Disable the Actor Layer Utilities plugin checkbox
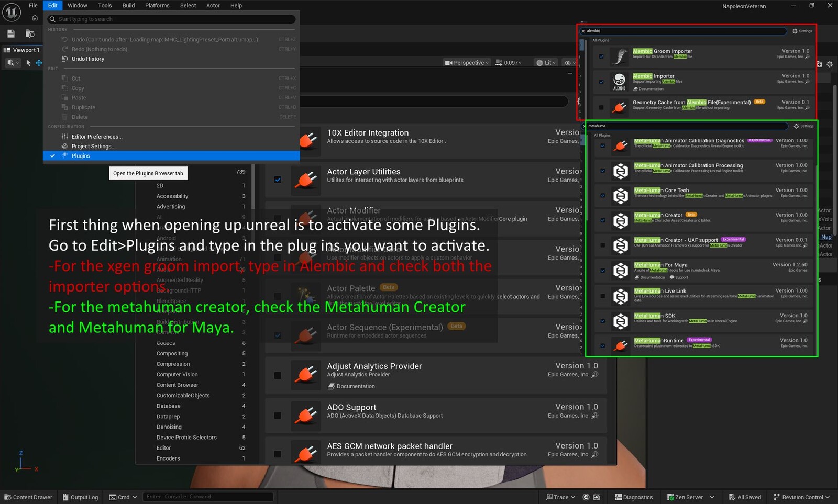The height and width of the screenshot is (504, 838). click(x=278, y=180)
